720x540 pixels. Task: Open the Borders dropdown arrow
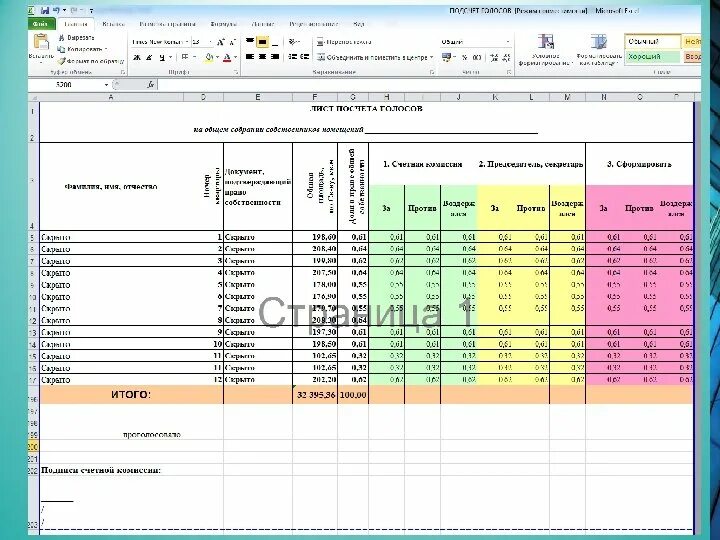(x=194, y=57)
